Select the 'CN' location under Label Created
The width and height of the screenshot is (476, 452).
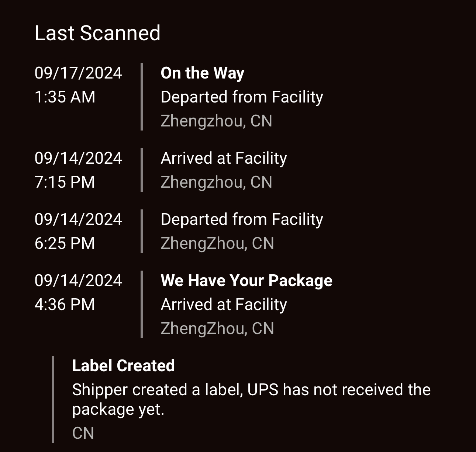(x=83, y=433)
